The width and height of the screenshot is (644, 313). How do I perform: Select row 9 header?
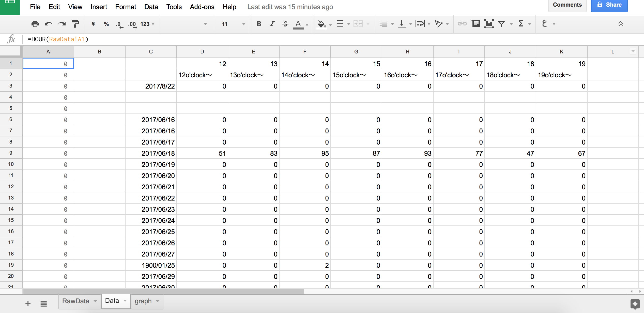11,153
